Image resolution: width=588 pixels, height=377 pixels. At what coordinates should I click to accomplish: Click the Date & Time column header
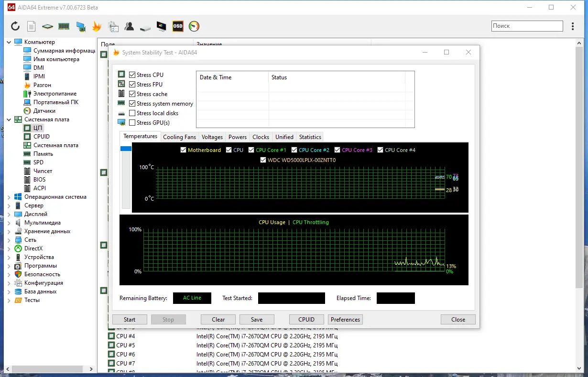tap(232, 77)
